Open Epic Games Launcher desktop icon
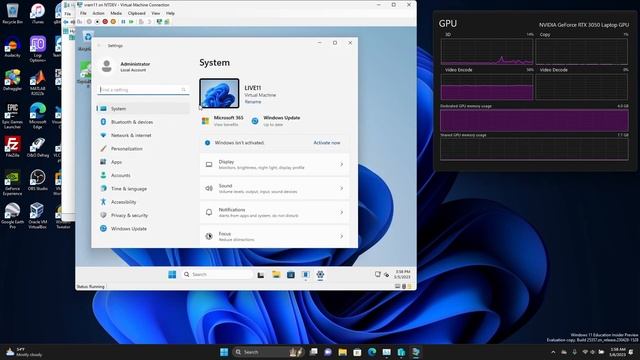This screenshot has height=360, width=640. tap(12, 116)
